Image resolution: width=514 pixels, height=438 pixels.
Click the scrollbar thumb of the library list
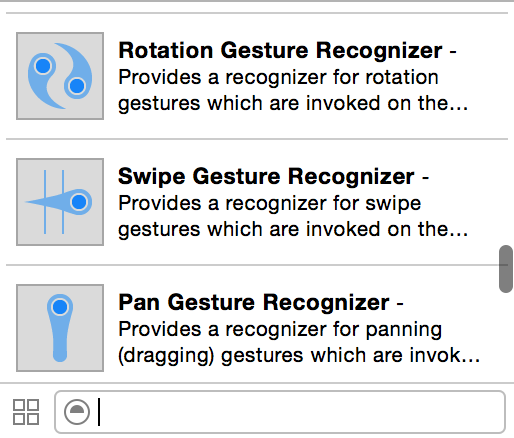[506, 269]
